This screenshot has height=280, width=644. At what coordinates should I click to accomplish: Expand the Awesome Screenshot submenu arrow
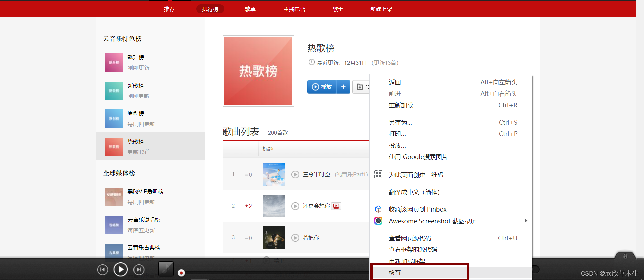point(526,221)
